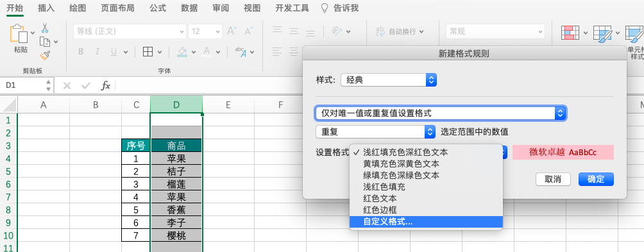Switch to the 绘图 tab
This screenshot has height=252, width=644.
[78, 8]
